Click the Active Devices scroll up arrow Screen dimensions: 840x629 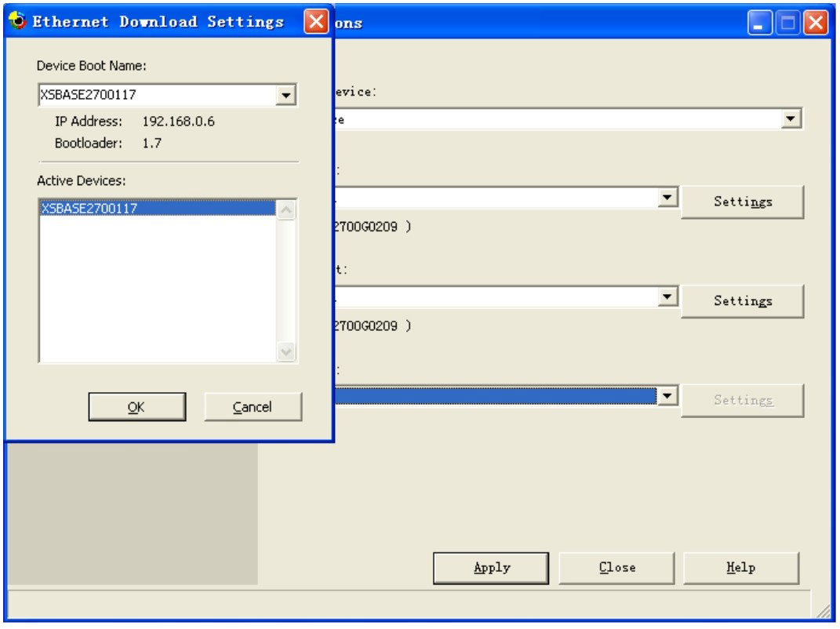286,209
